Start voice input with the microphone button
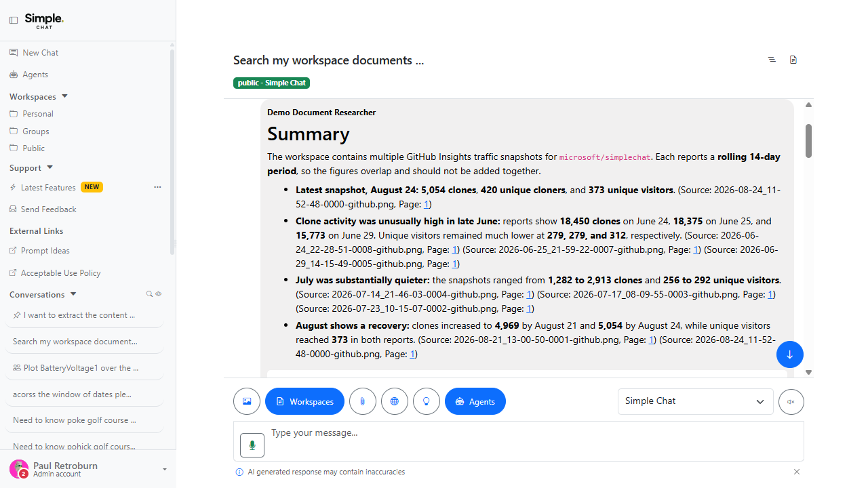Image resolution: width=868 pixels, height=488 pixels. coord(252,445)
